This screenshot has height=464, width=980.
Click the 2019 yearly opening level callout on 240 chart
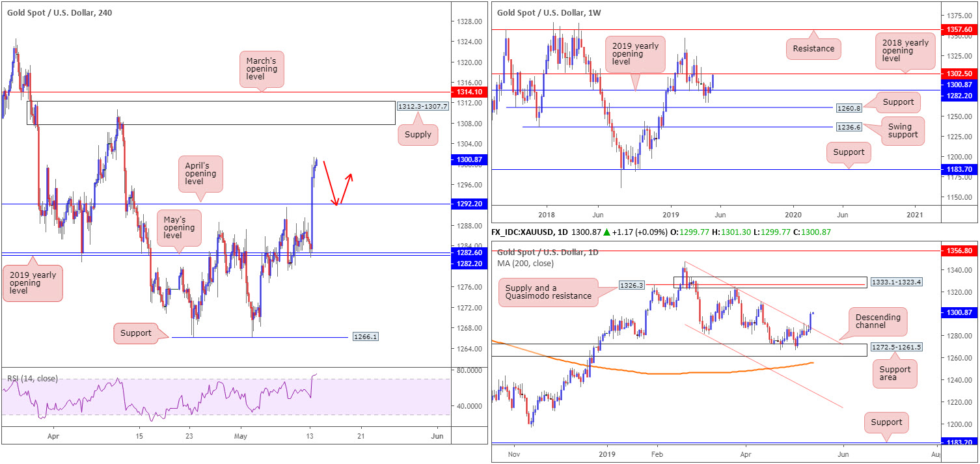point(33,284)
